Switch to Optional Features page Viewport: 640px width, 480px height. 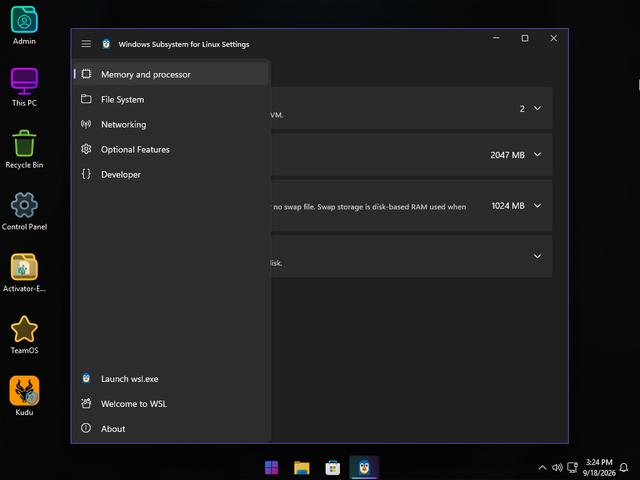click(171, 149)
